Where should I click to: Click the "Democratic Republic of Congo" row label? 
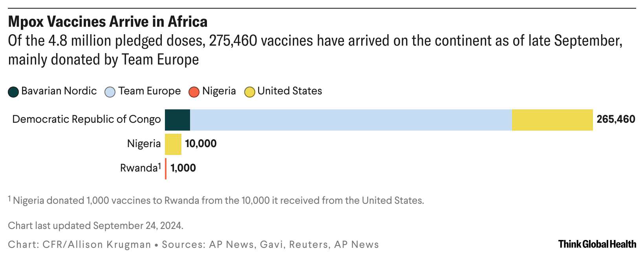click(x=86, y=120)
